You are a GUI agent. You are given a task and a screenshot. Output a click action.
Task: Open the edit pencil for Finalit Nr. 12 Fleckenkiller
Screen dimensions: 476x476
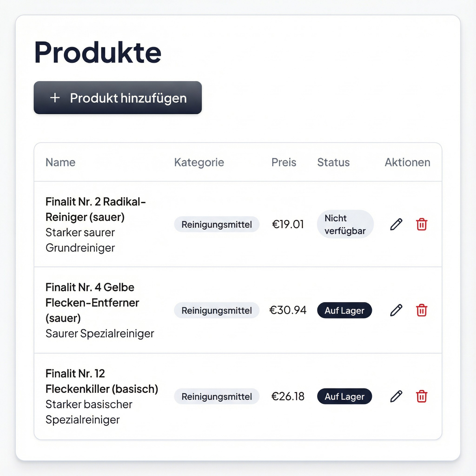396,396
